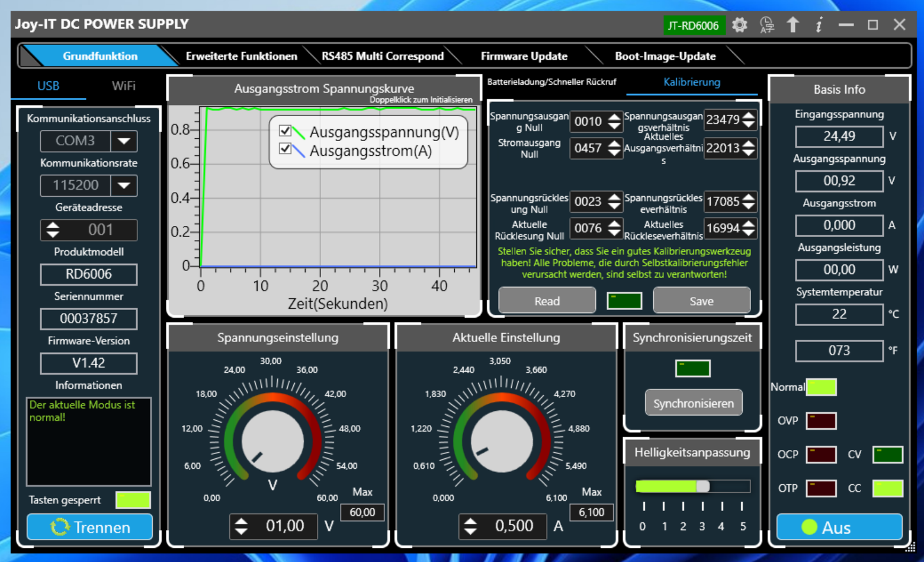Screen dimensions: 924x562
Task: Click the Tasten gesperrt green indicator
Action: 133,500
